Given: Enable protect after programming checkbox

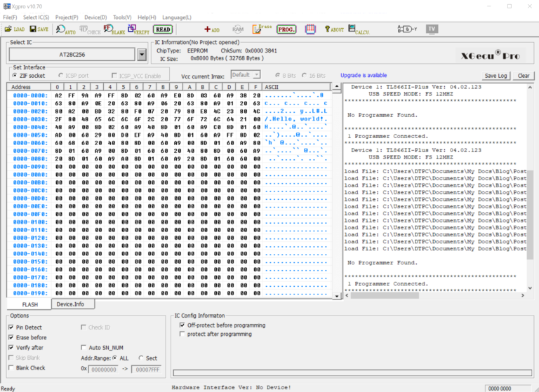Looking at the screenshot, I should click(182, 334).
